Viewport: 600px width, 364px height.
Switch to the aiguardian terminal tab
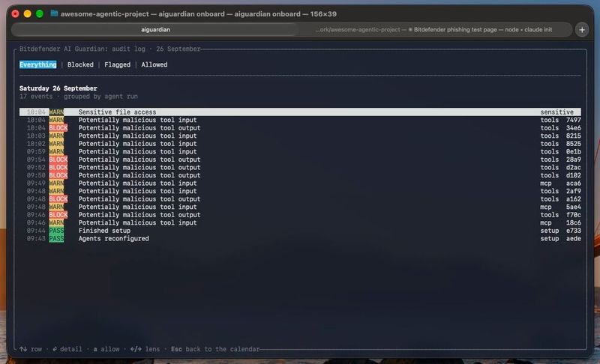(155, 29)
